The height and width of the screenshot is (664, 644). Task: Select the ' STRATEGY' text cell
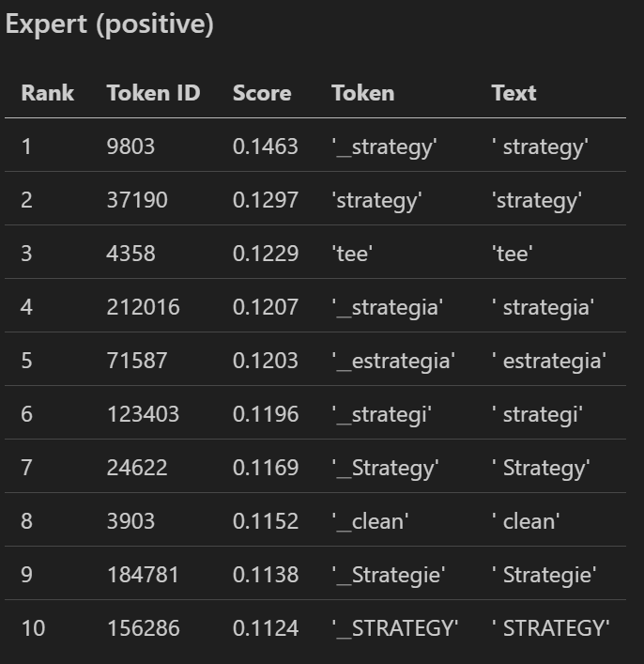(550, 628)
